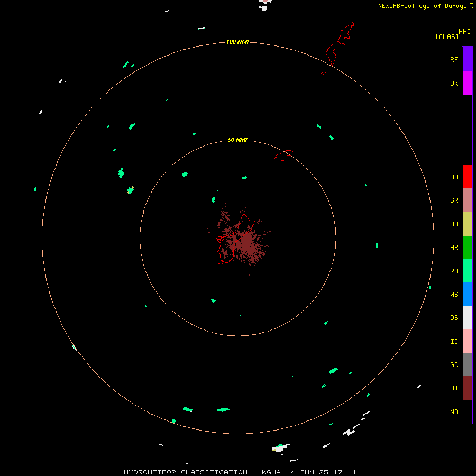The image size is (476, 476).
Task: Click the HR legend label
Action: point(454,248)
